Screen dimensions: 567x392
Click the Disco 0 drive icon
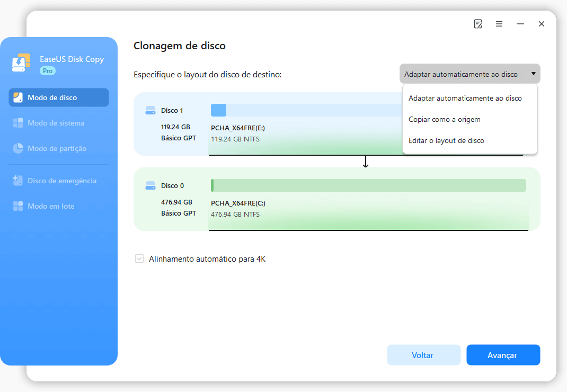(x=150, y=186)
